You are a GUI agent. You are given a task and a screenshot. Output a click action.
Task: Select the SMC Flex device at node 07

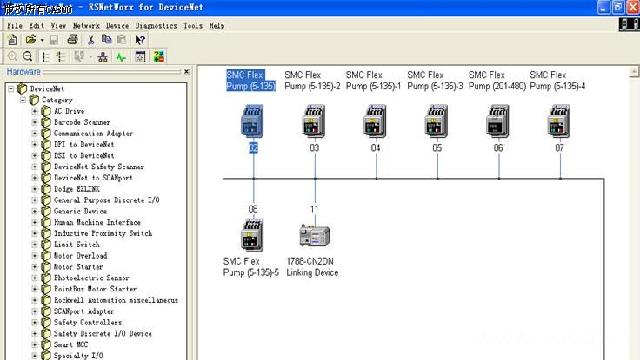click(559, 121)
